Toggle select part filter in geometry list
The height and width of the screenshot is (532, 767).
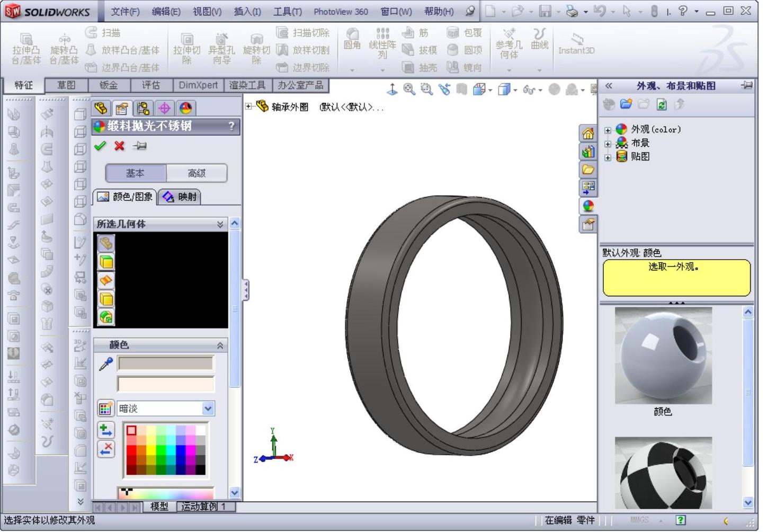[106, 243]
